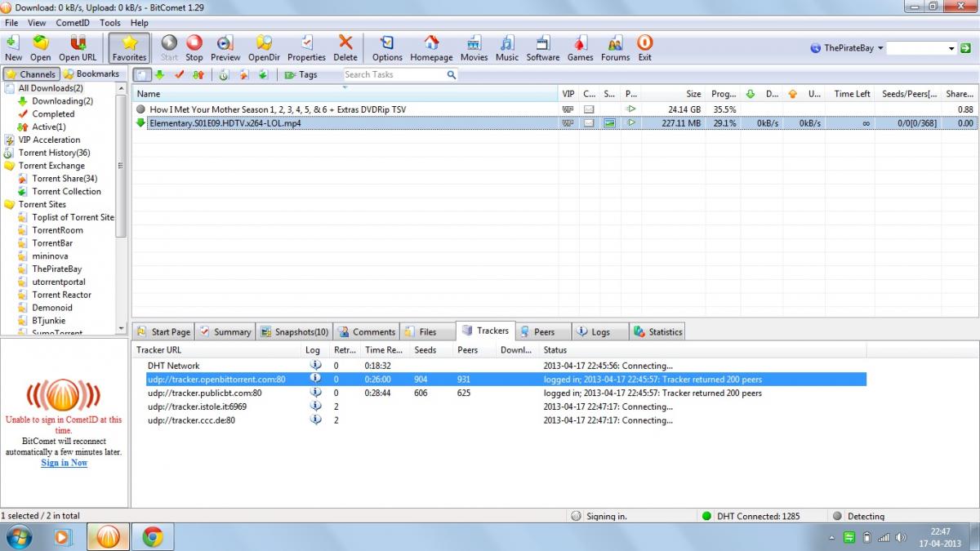Click the Forums toolbar icon

pyautogui.click(x=615, y=47)
